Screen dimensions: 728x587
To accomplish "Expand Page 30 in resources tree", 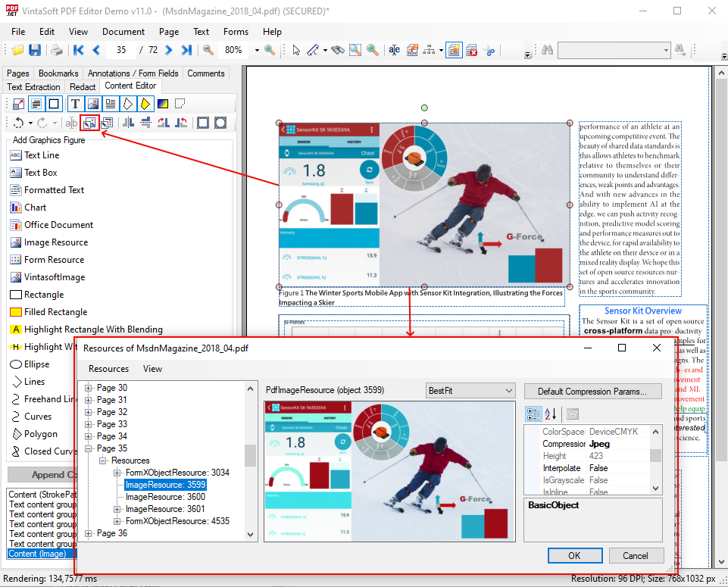I will 88,388.
